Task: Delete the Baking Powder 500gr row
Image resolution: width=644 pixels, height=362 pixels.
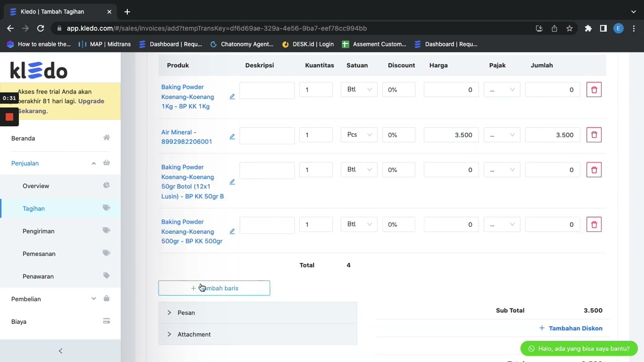Action: [594, 225]
